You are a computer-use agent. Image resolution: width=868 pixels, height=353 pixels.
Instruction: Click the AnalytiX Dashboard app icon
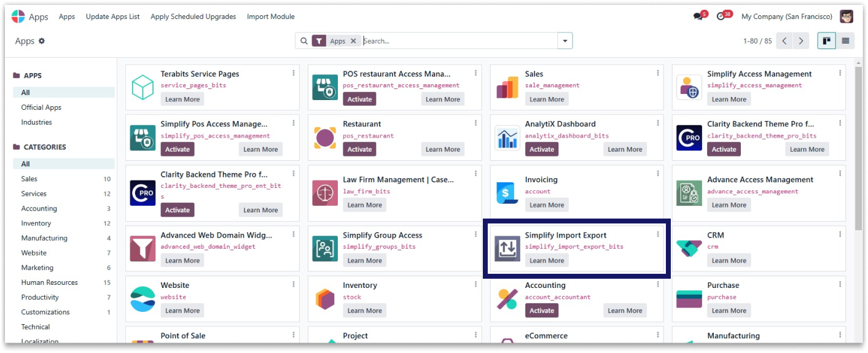coord(507,138)
